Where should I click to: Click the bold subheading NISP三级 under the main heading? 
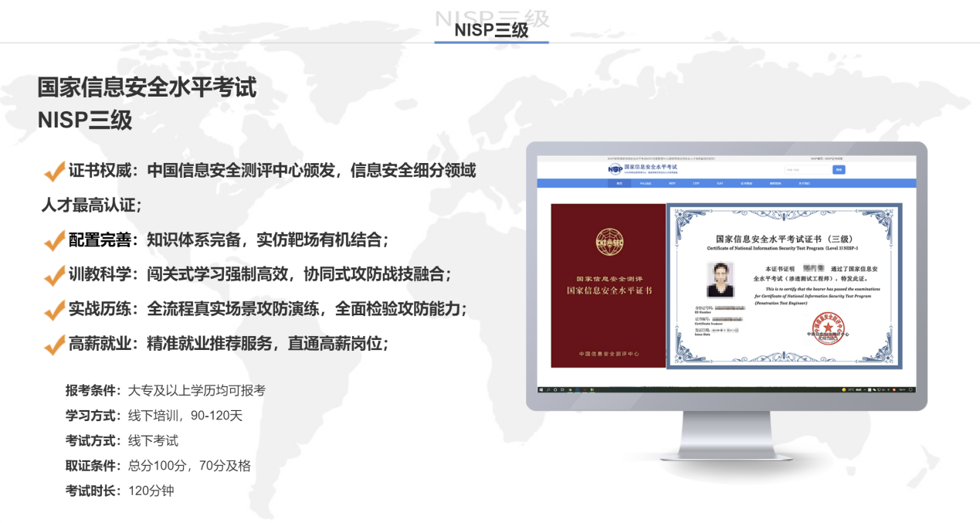coord(85,121)
